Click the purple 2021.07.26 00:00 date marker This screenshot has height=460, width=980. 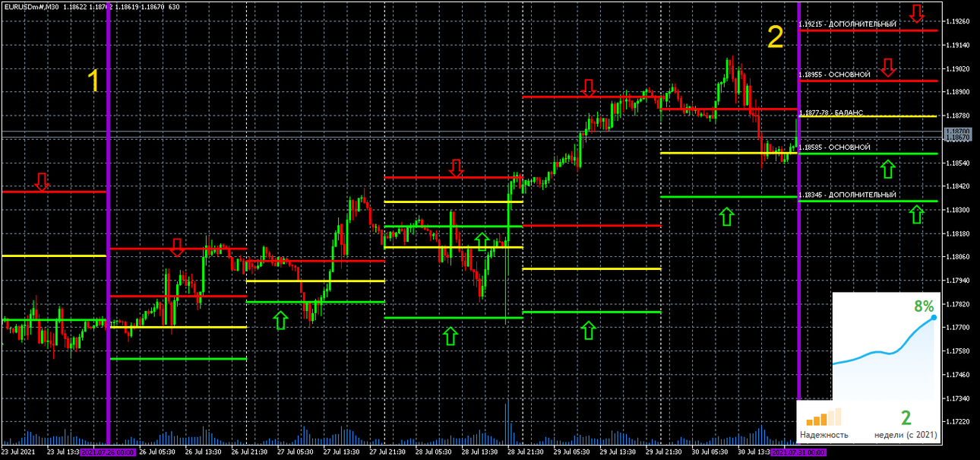click(108, 453)
